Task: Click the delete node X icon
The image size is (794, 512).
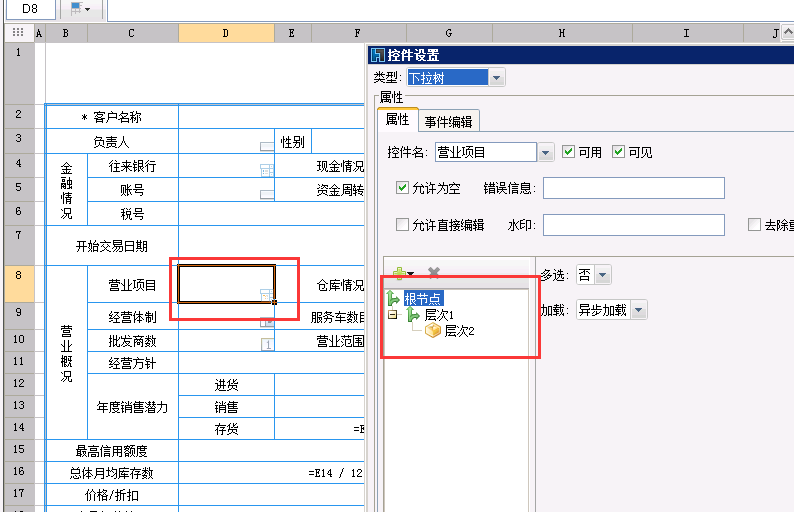Action: tap(433, 272)
